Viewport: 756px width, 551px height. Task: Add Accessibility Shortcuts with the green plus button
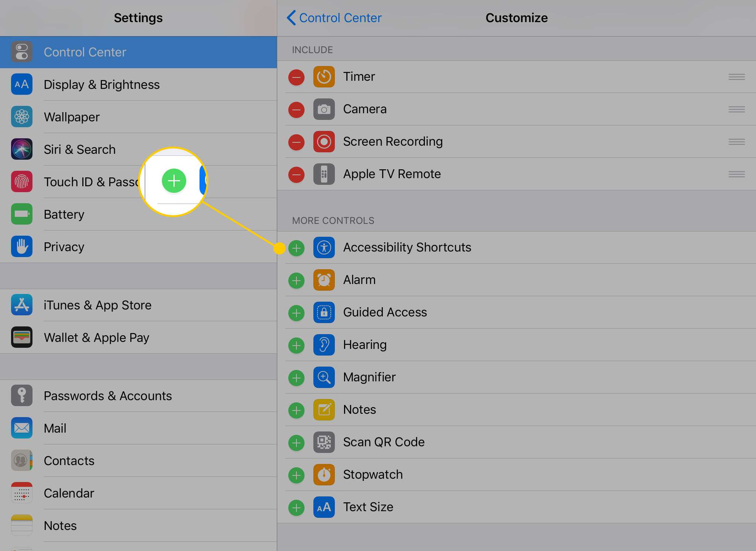296,248
